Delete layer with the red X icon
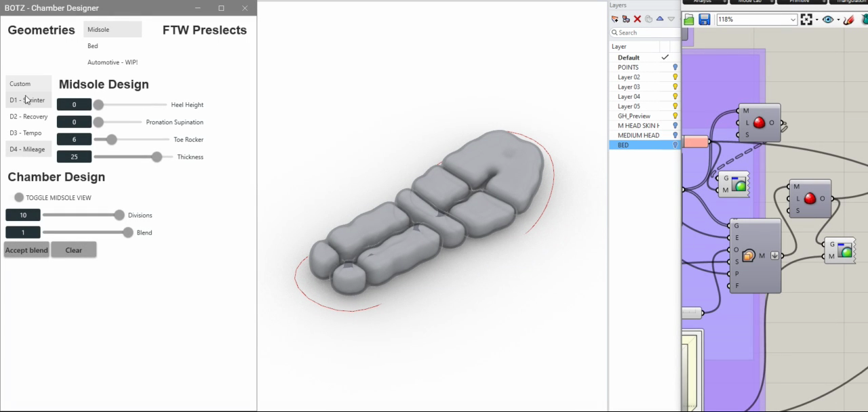 click(637, 19)
